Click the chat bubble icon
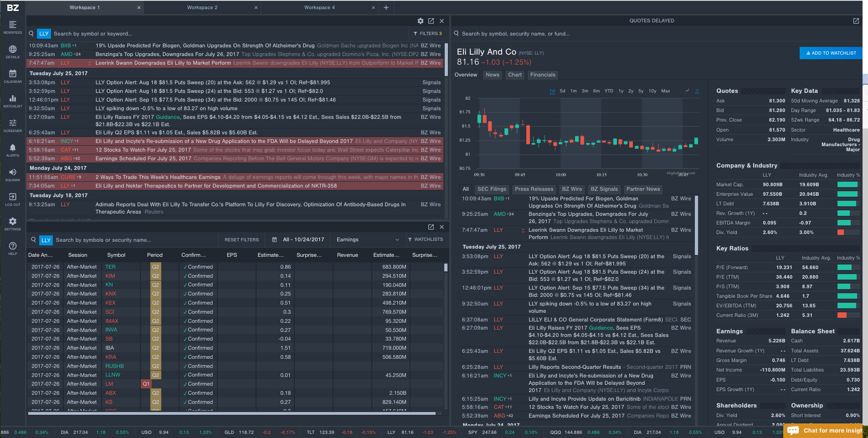Viewport: 868px width, 438px height. (x=793, y=430)
